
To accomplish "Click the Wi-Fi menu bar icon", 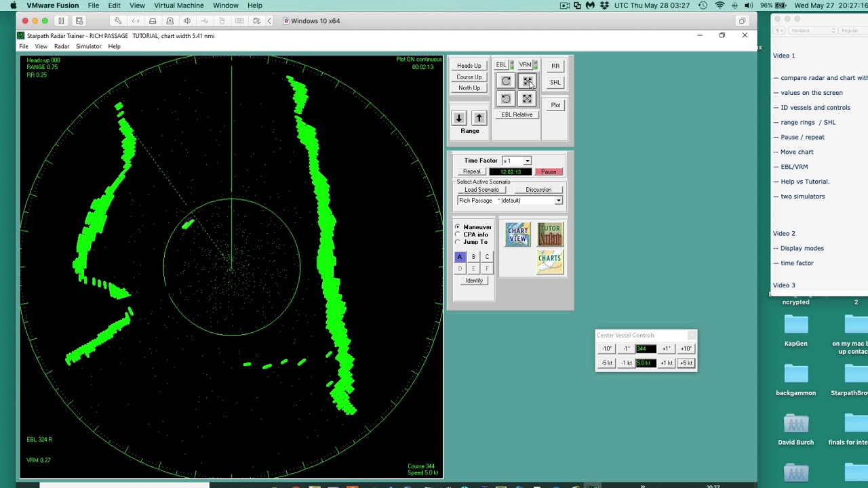I will click(x=719, y=5).
